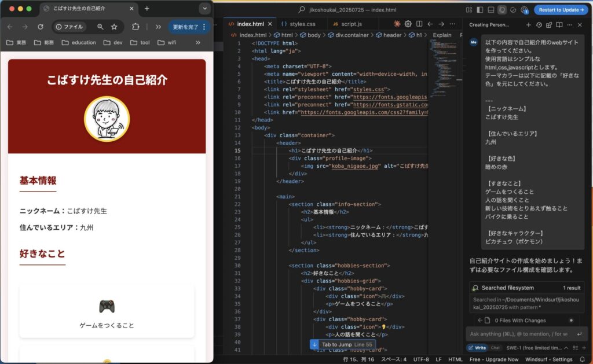The height and width of the screenshot is (364, 593).
Task: Click the split editor icon
Action: pos(419,24)
